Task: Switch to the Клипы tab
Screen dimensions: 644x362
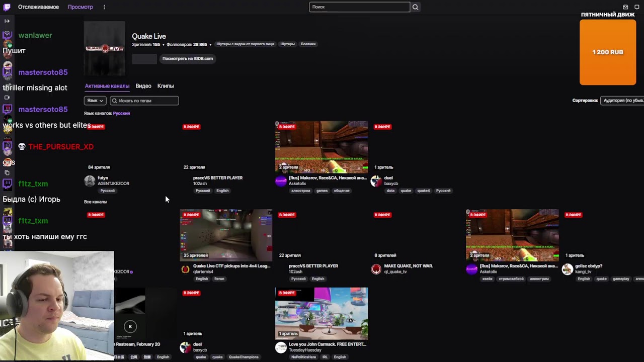Action: [x=166, y=86]
